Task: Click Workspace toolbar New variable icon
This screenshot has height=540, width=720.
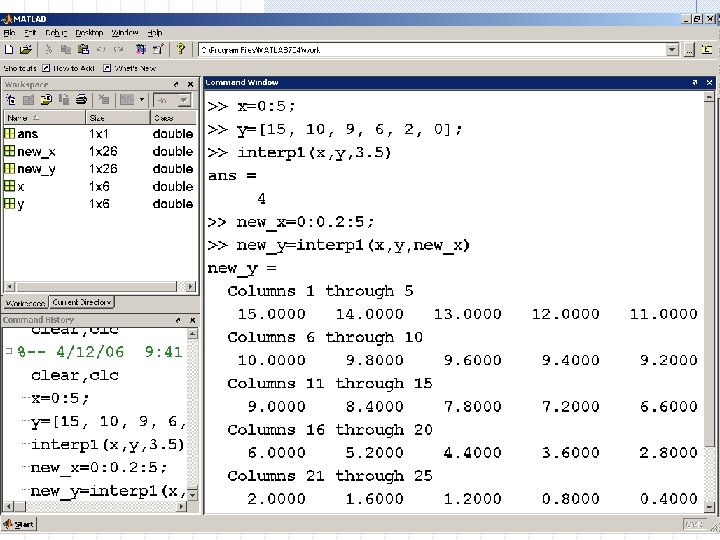Action: tap(11, 100)
